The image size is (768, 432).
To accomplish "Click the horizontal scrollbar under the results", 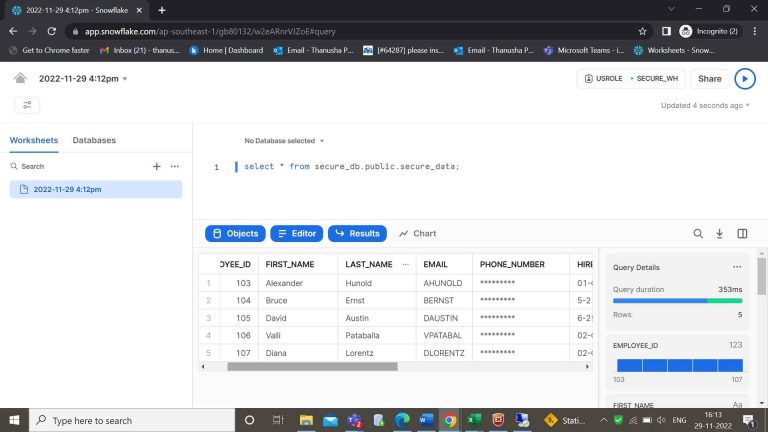I will 312,366.
